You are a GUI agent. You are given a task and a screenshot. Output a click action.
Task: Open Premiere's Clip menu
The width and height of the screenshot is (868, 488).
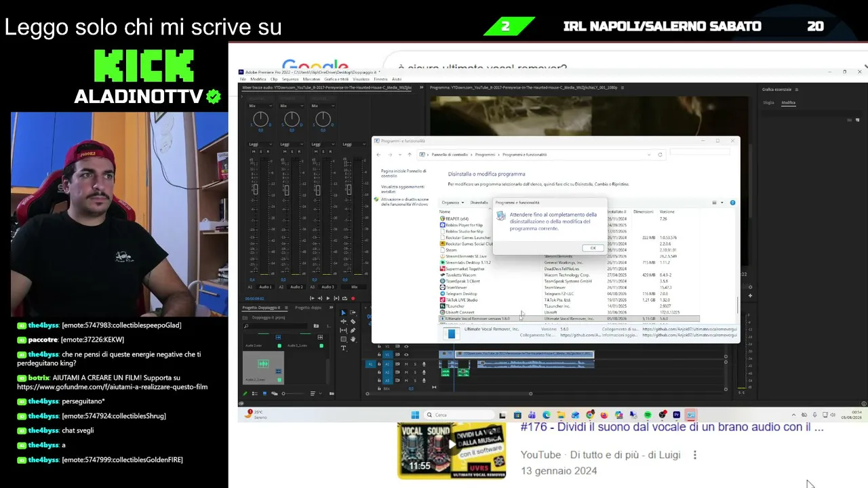274,79
